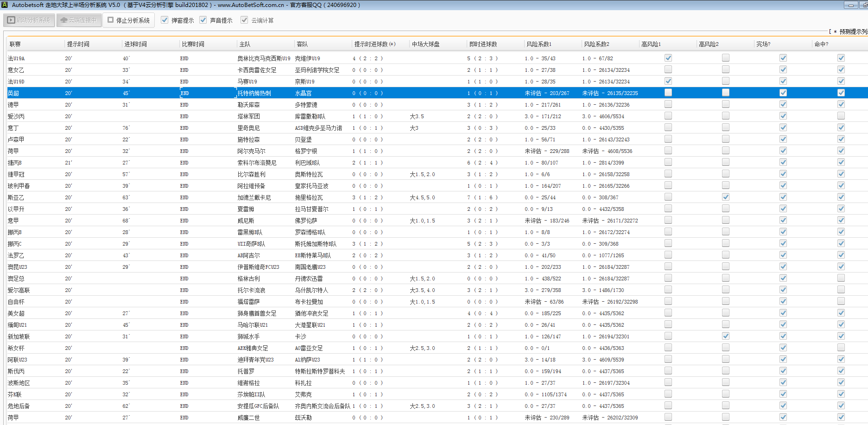Screen dimensions: 868x425
Task: Uncheck 完场? box in highlighted 英超 row
Action: click(783, 93)
